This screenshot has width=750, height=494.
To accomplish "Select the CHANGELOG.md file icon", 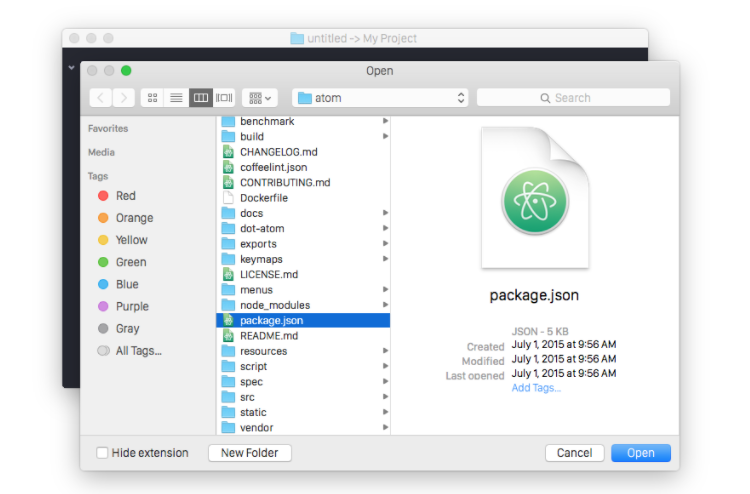I will click(228, 152).
